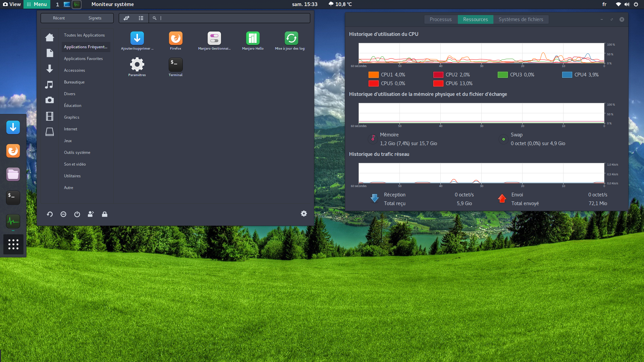Select Signets tab in menu
Viewport: 644px width, 362px height.
(95, 18)
